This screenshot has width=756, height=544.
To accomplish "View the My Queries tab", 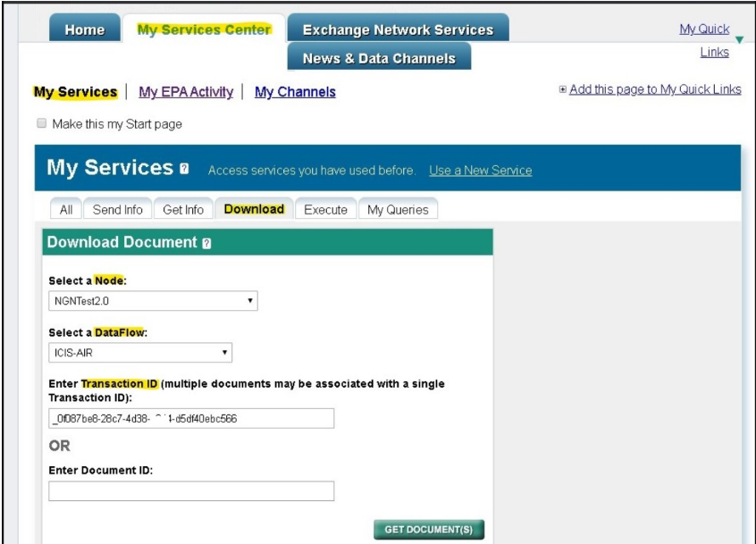I will (398, 210).
